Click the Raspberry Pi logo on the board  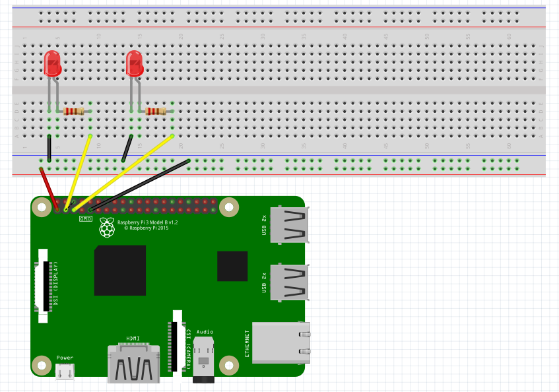click(106, 227)
